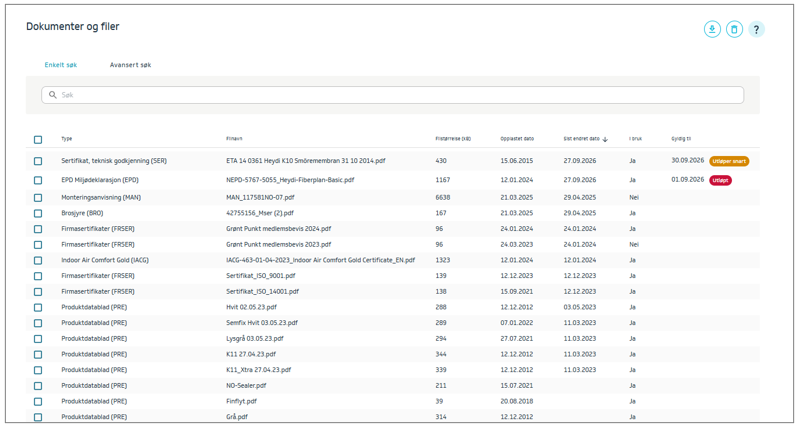The height and width of the screenshot is (429, 799).
Task: Open NEPD-5767-5055_Heydi-Fiberplan-Basic.pdf
Action: 290,180
